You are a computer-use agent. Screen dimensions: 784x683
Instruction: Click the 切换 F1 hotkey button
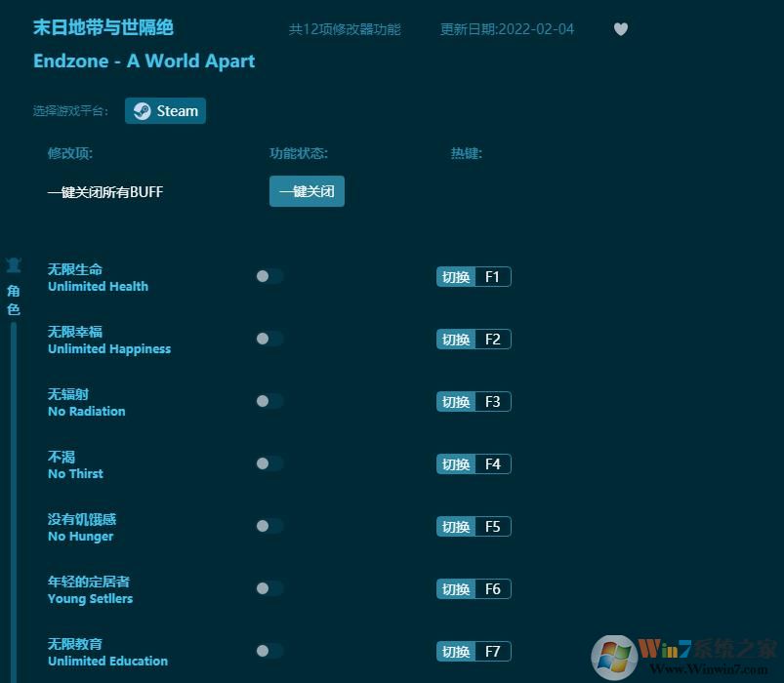point(474,276)
